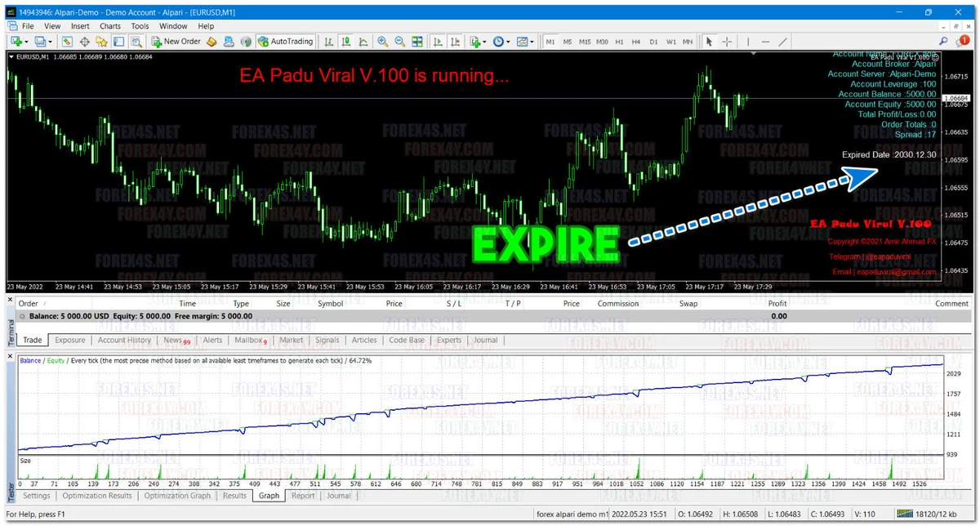Toggle Auto Scroll on the chart

coord(439,42)
